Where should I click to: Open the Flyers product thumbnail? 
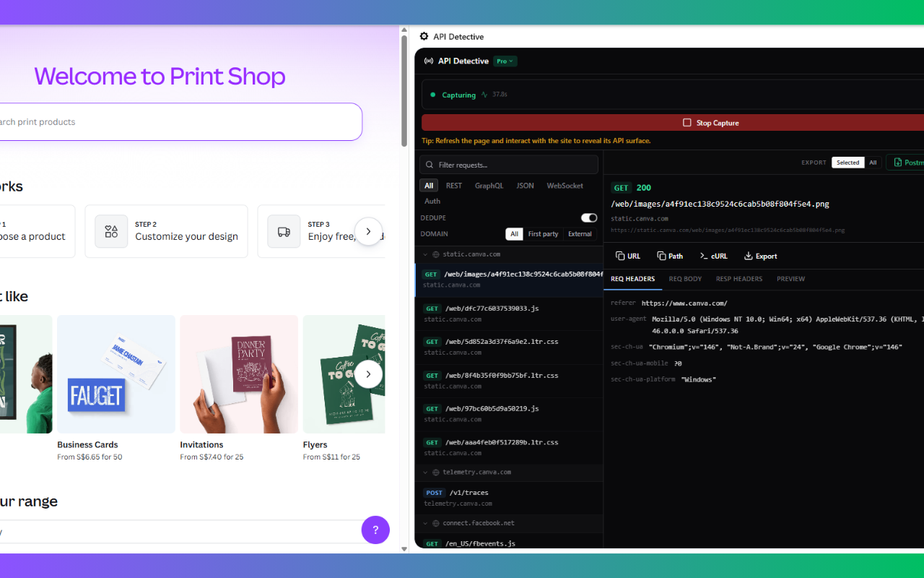point(344,374)
